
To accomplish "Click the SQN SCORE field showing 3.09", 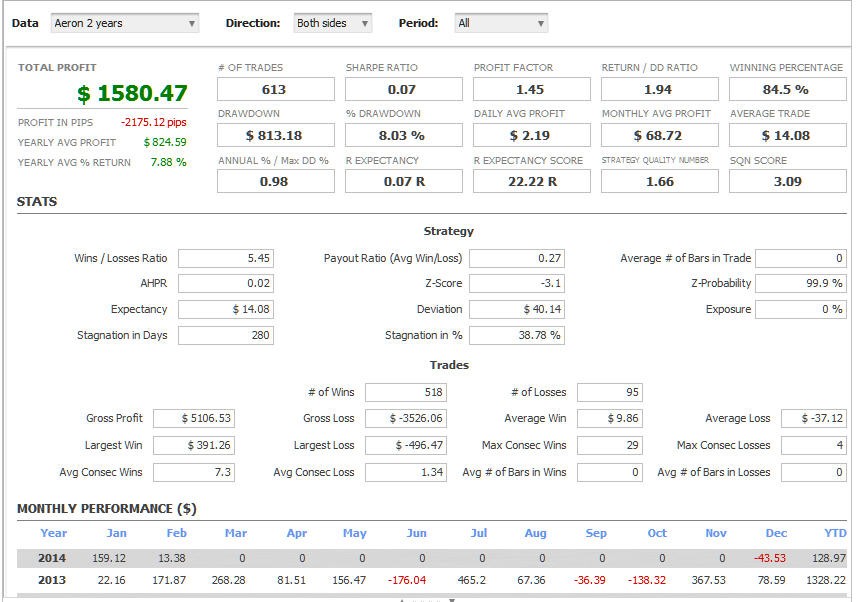I will [x=789, y=182].
